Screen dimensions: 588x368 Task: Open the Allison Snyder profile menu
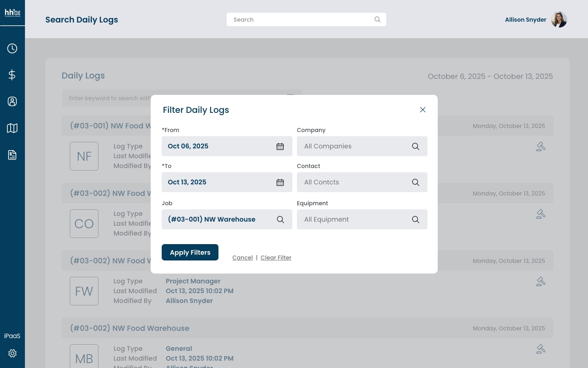click(x=526, y=20)
